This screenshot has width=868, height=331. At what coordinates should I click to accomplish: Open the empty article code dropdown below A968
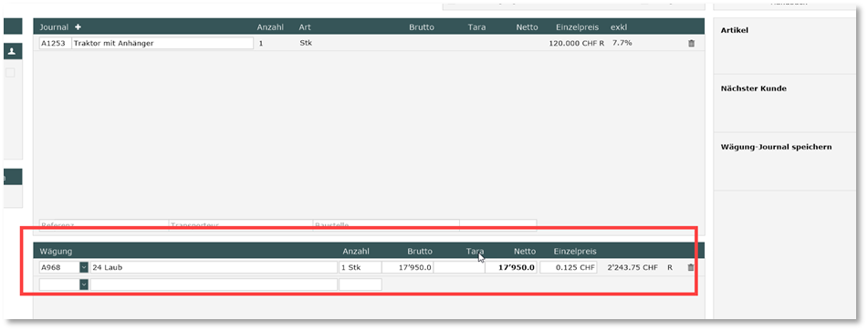click(x=84, y=284)
